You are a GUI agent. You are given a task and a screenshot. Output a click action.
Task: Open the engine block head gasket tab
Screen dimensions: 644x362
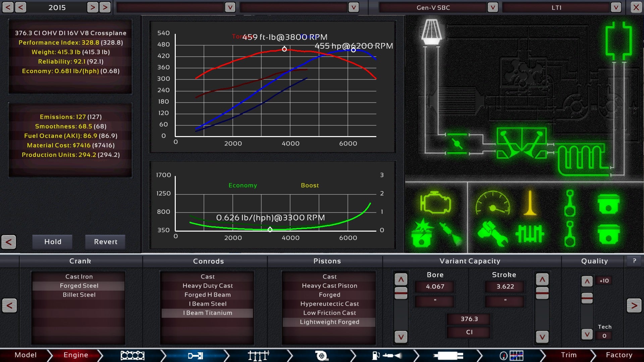pos(132,355)
